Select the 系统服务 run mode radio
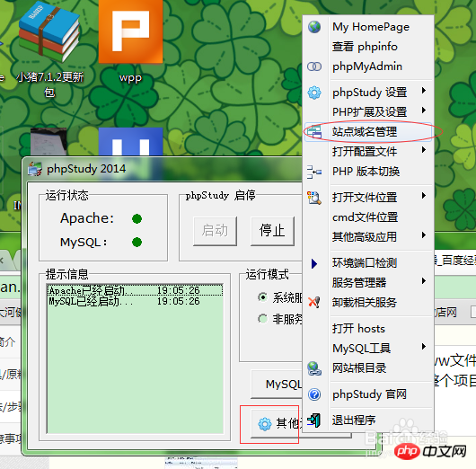 point(262,297)
